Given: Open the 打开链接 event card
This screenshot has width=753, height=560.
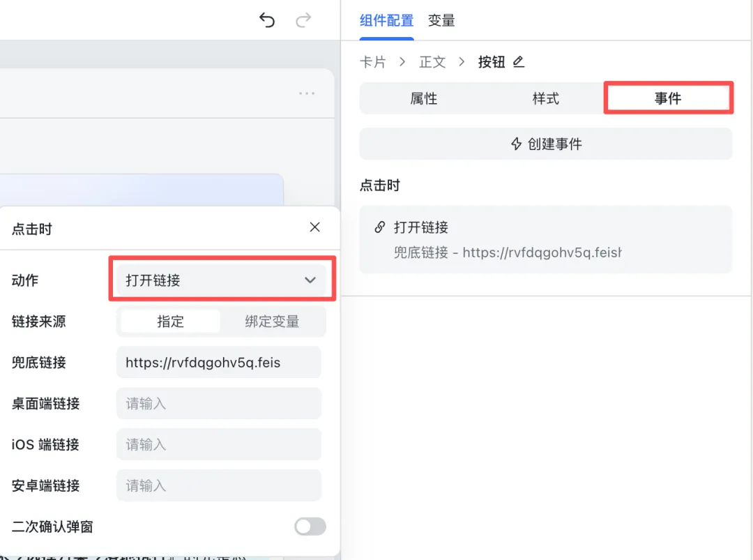Looking at the screenshot, I should (x=546, y=240).
